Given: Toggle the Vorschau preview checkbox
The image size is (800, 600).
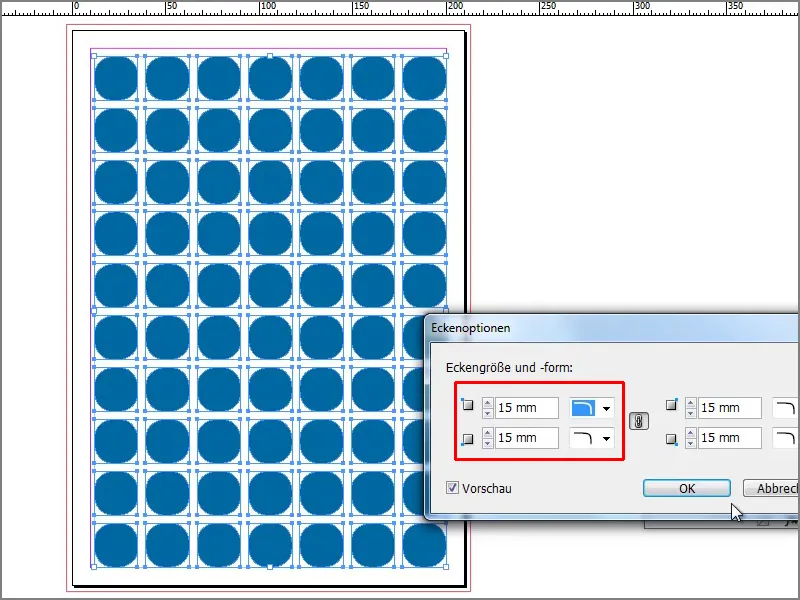Looking at the screenshot, I should click(452, 488).
